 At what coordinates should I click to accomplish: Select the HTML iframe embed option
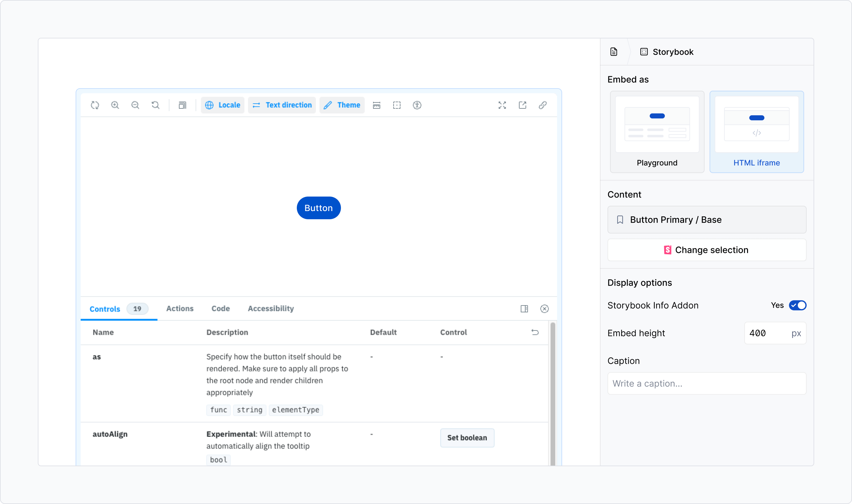pos(757,132)
